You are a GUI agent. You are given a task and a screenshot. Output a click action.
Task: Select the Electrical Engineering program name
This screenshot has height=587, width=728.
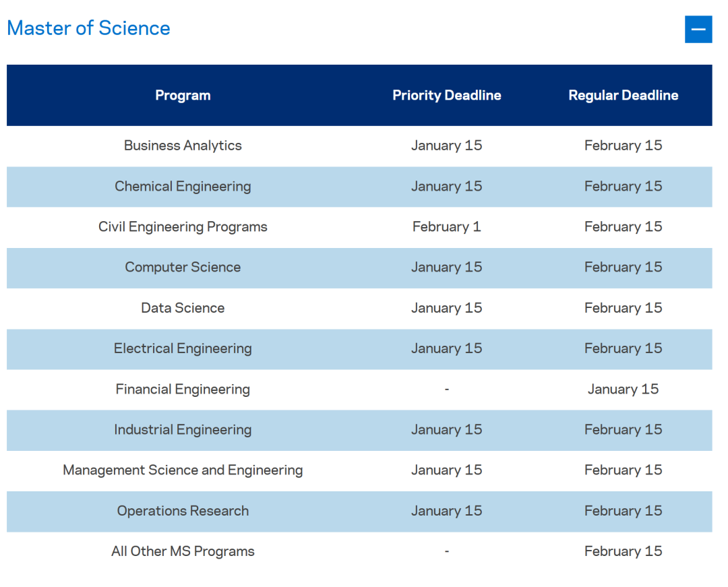(x=183, y=348)
